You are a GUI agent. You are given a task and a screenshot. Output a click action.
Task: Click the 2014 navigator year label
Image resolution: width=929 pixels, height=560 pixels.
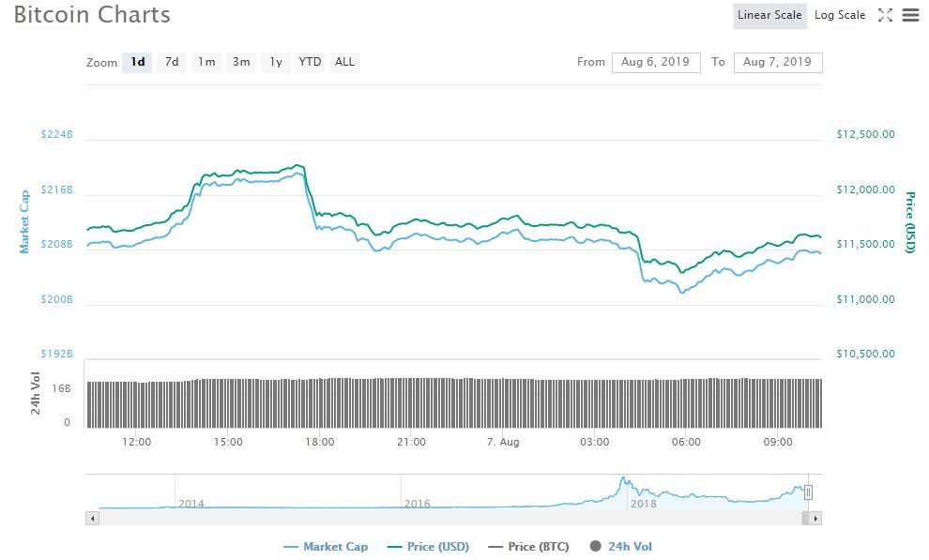[191, 504]
